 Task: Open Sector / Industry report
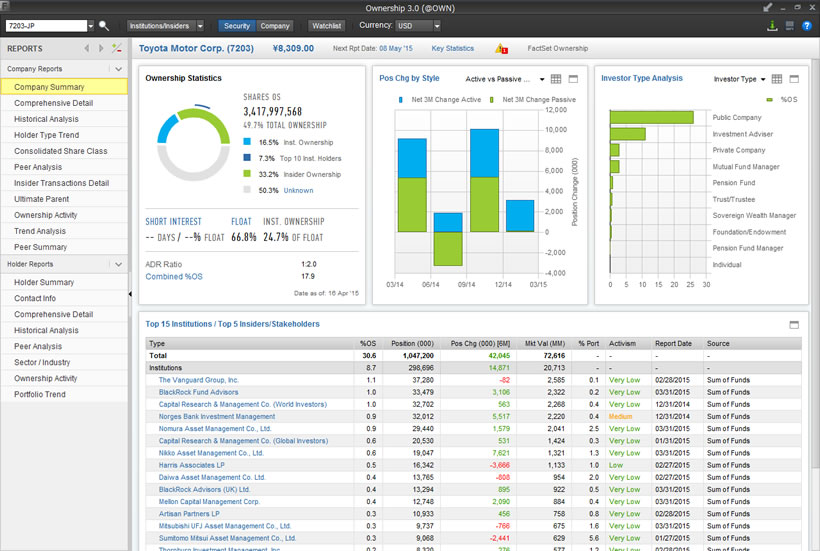click(x=64, y=362)
